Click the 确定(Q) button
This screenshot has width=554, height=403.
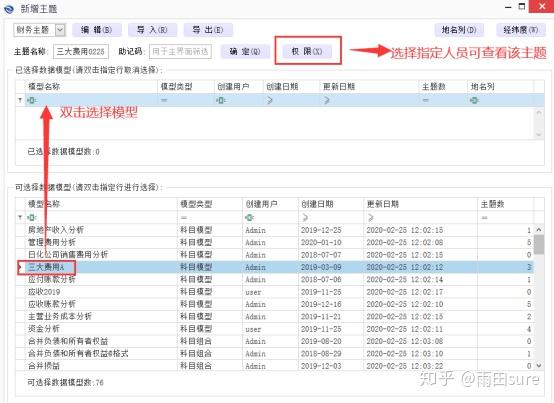point(245,52)
